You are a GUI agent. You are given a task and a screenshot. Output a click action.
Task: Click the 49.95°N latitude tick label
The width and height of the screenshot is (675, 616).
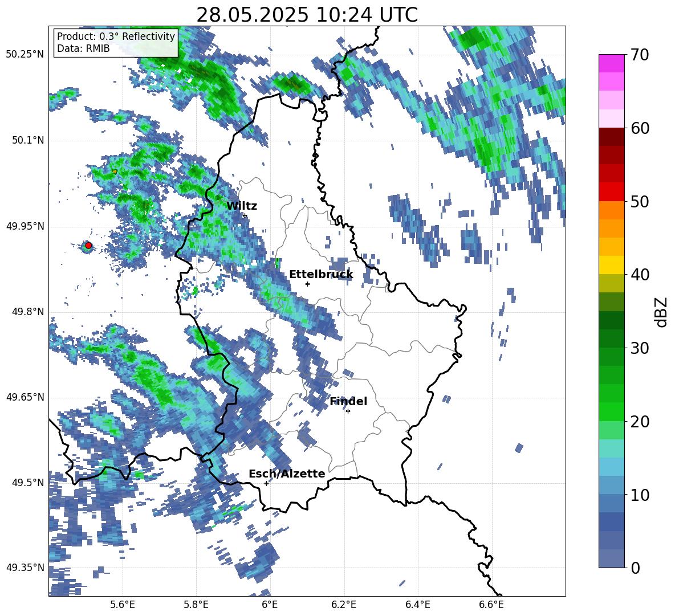coord(25,226)
